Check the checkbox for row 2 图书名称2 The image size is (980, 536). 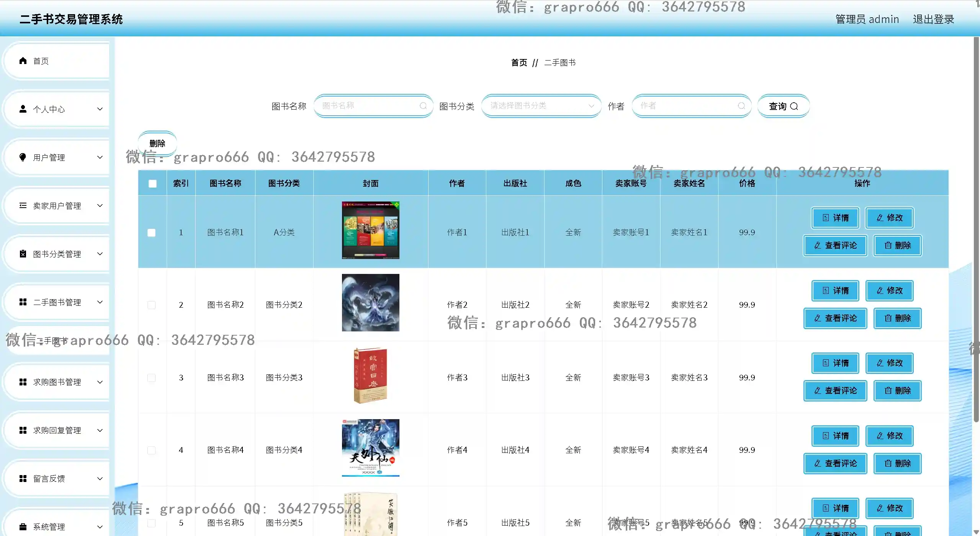(152, 305)
